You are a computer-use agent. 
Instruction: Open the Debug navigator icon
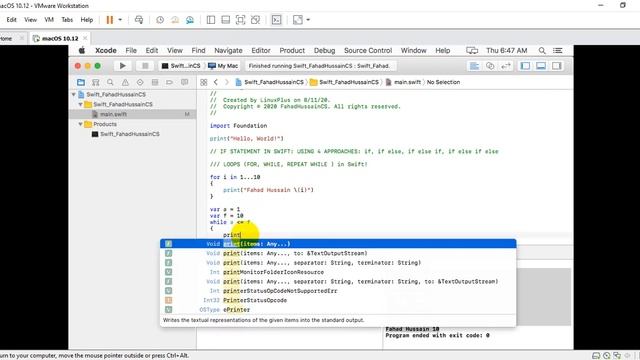pos(155,82)
